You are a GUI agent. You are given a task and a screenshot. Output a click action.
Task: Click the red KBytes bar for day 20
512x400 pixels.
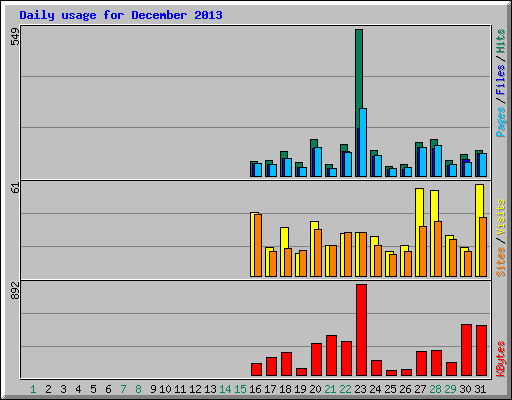[316, 359]
